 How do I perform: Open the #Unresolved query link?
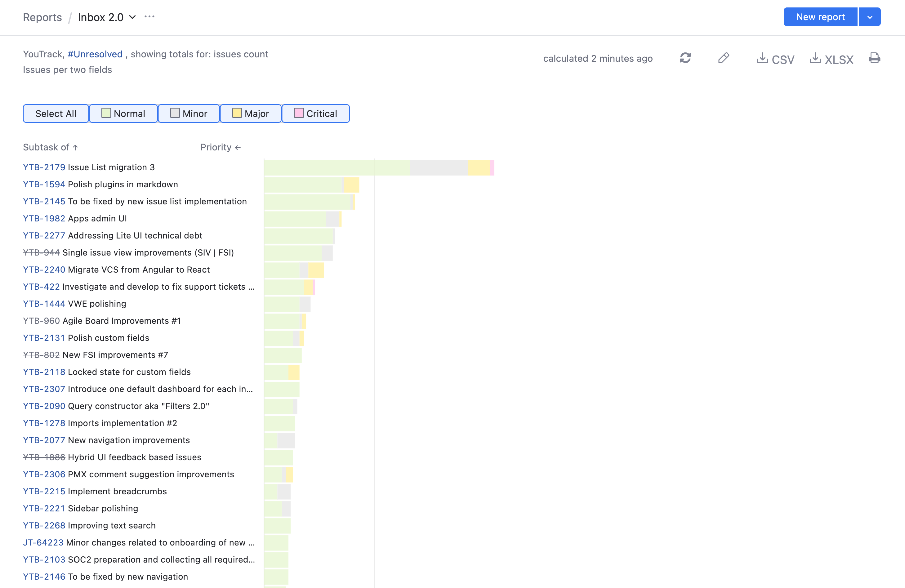click(x=95, y=54)
